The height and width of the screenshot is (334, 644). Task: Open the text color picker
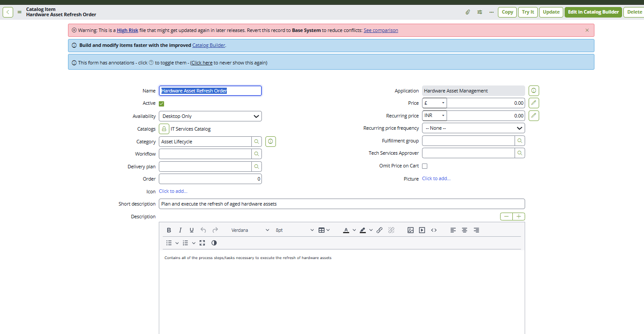(346, 230)
